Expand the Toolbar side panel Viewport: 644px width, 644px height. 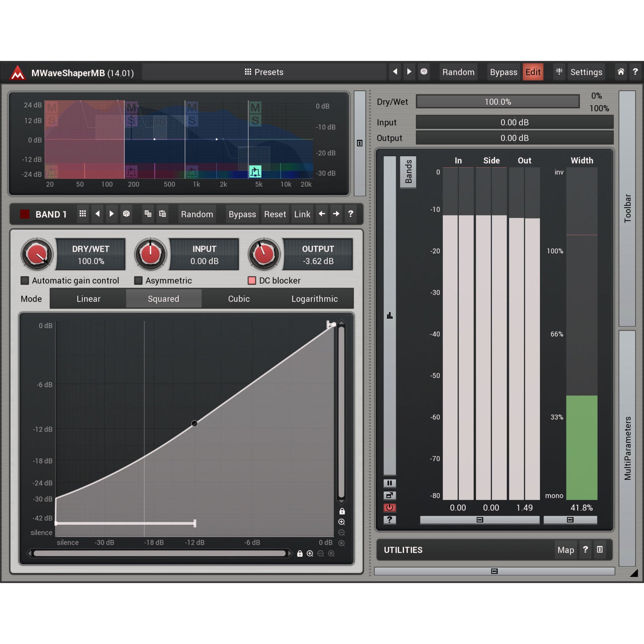(x=627, y=208)
